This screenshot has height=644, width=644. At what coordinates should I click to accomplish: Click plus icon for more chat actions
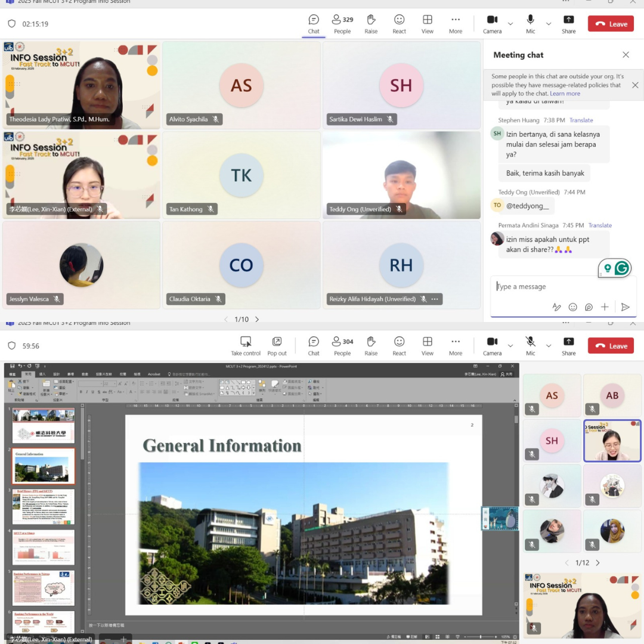605,307
